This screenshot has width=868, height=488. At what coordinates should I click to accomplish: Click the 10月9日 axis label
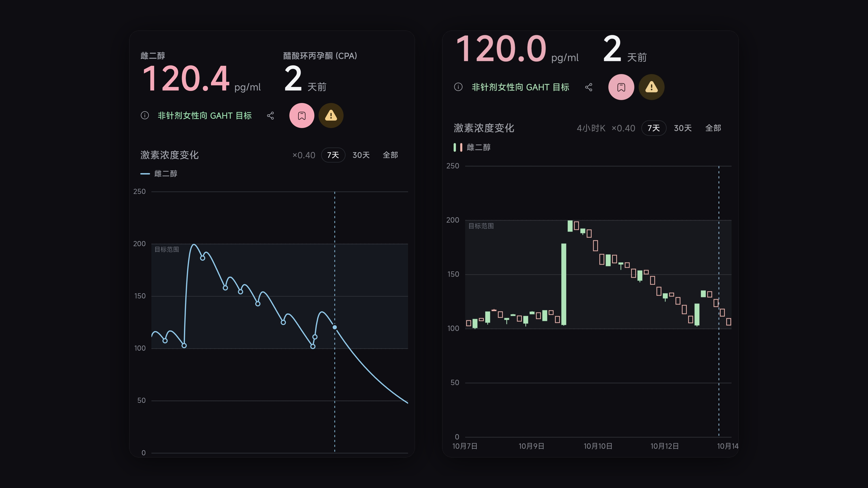[x=531, y=446]
